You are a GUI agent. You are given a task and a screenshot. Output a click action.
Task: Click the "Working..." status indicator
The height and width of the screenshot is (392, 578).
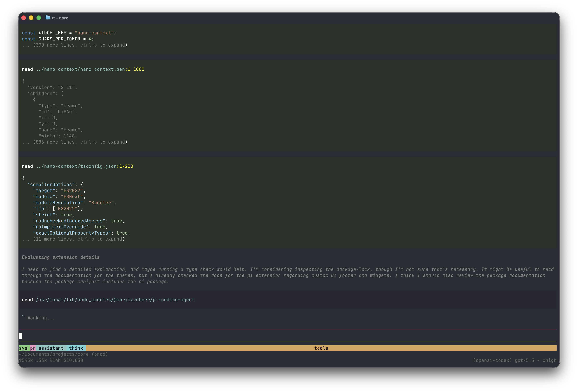(40, 318)
